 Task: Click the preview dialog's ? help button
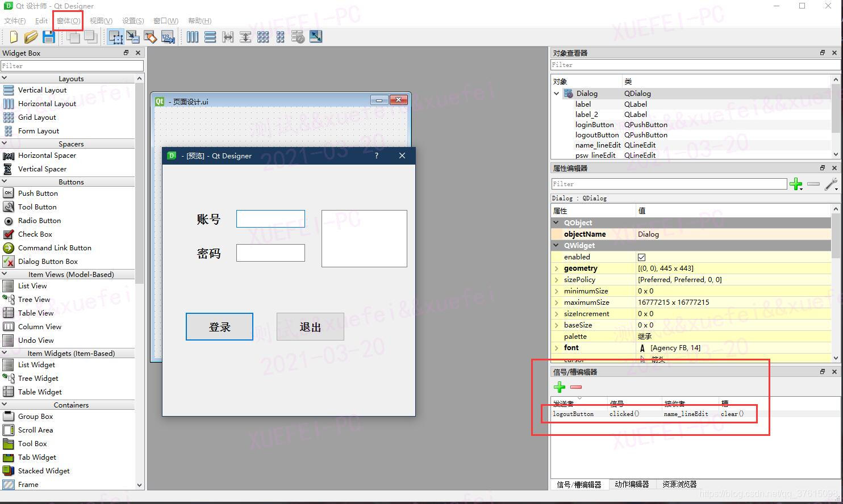(x=376, y=156)
